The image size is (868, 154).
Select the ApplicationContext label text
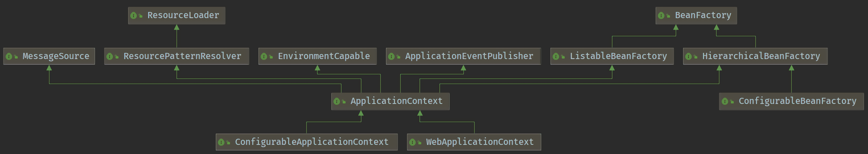click(x=396, y=101)
